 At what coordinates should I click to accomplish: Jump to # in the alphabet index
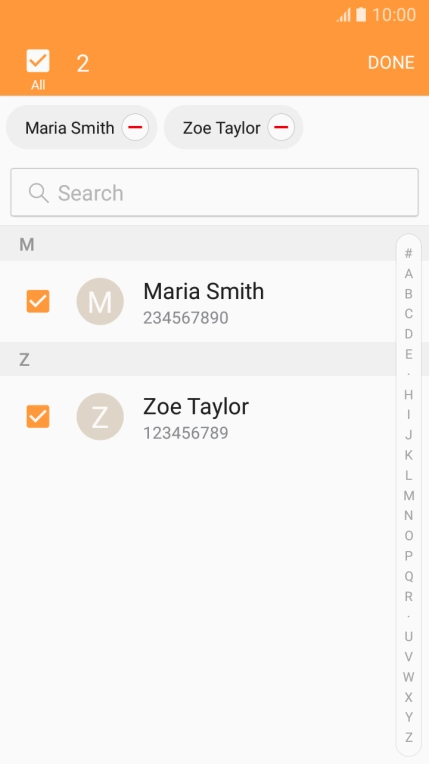pos(409,253)
